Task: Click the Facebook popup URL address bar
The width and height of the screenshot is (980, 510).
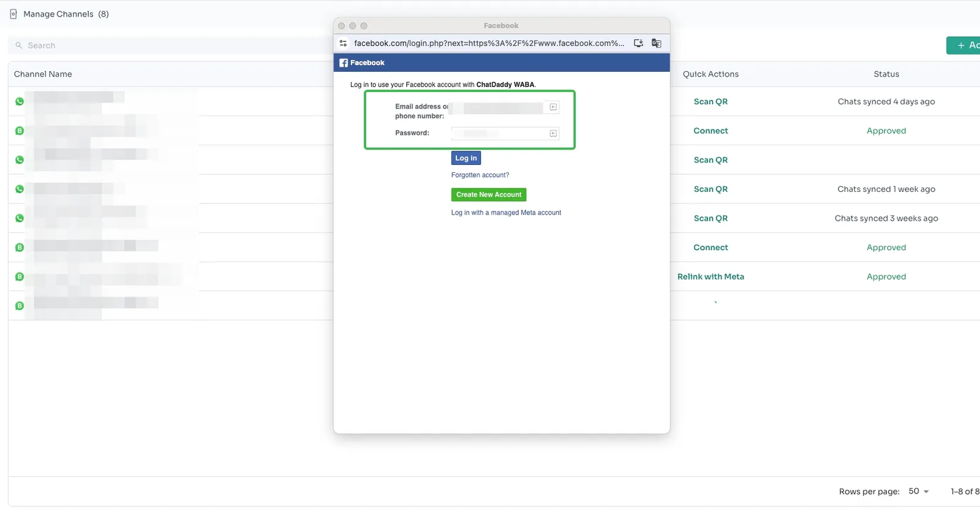Action: [x=489, y=44]
